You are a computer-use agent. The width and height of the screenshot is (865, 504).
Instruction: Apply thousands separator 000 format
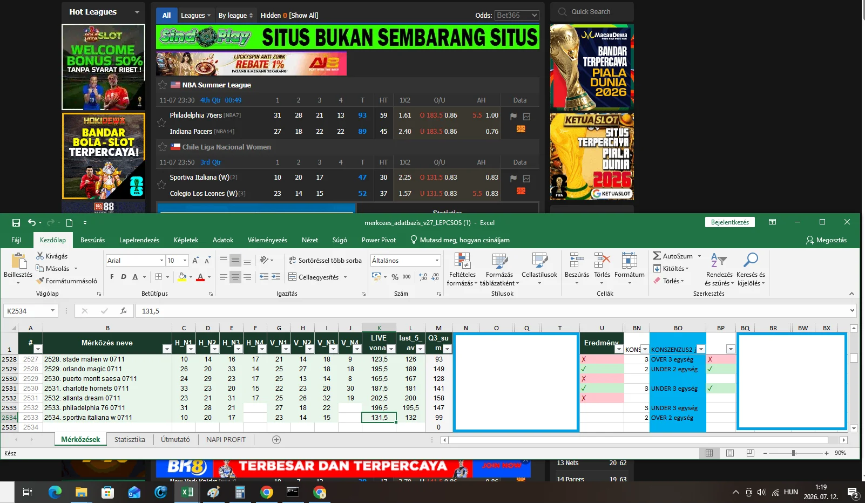point(407,277)
